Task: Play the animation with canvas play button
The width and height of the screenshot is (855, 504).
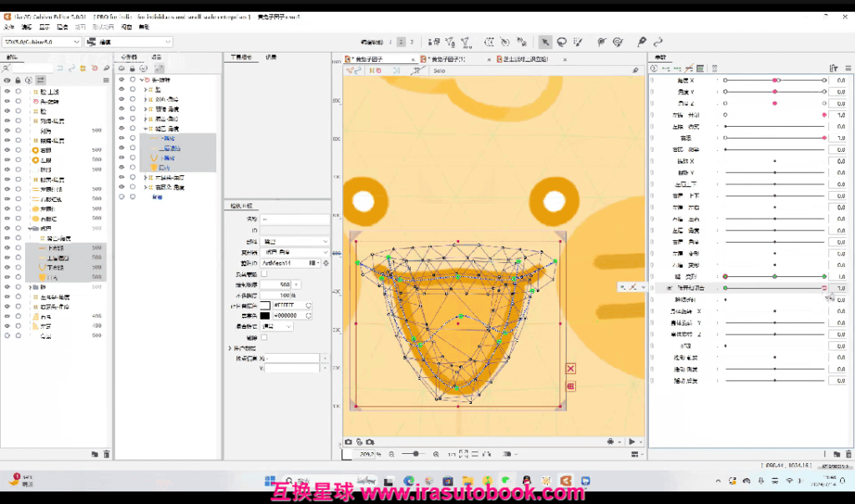Action: 632,442
